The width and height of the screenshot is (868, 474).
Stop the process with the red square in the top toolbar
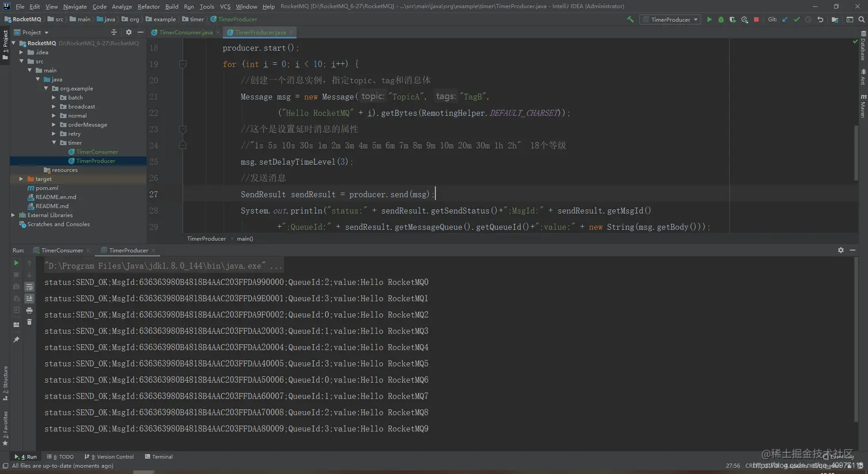pos(757,20)
